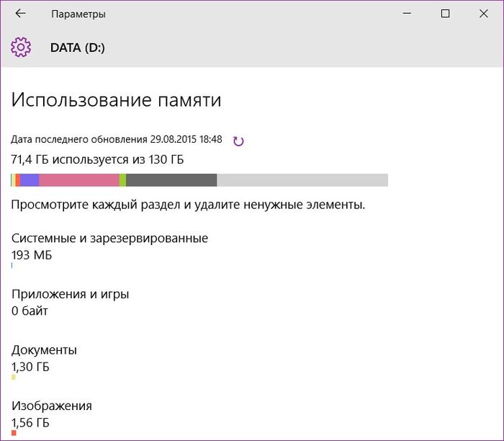The height and width of the screenshot is (441, 504).
Task: Click the pink segment of the usage bar
Action: pyautogui.click(x=79, y=180)
